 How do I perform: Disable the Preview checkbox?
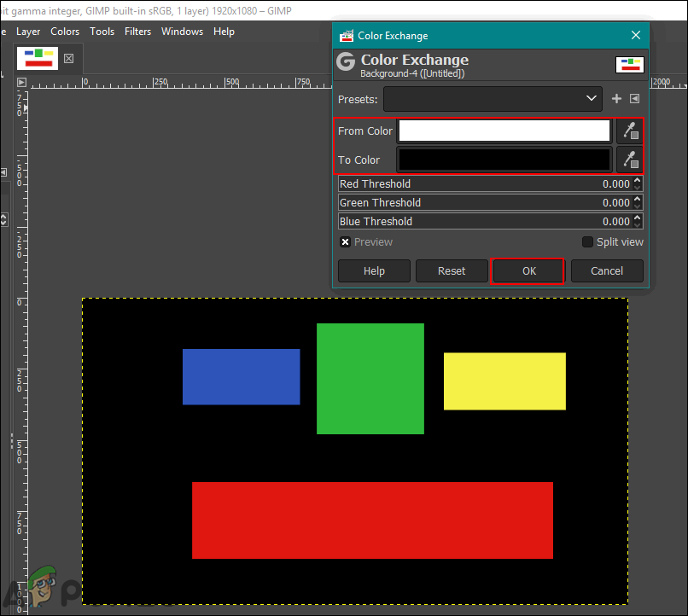[x=345, y=241]
